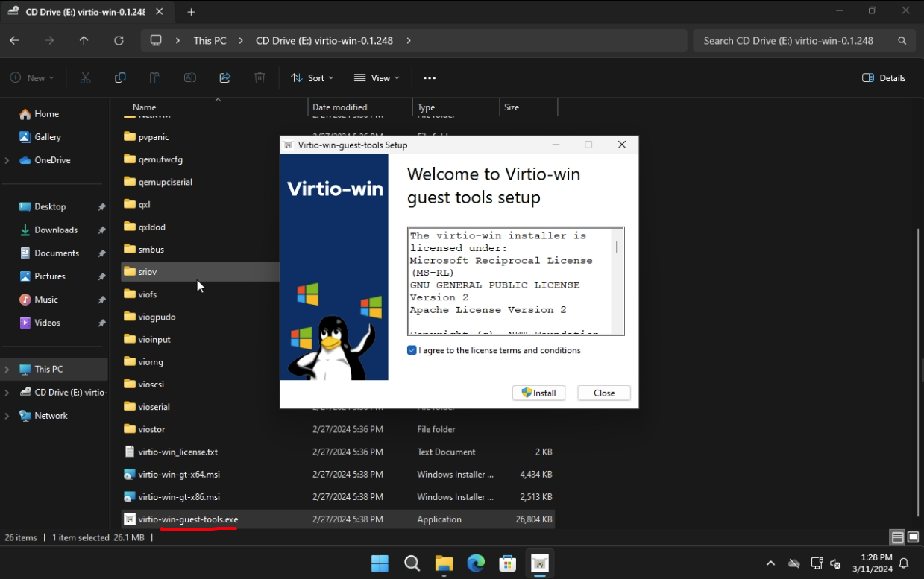Image resolution: width=924 pixels, height=579 pixels.
Task: Open Microsoft Edge from the taskbar
Action: 476,563
